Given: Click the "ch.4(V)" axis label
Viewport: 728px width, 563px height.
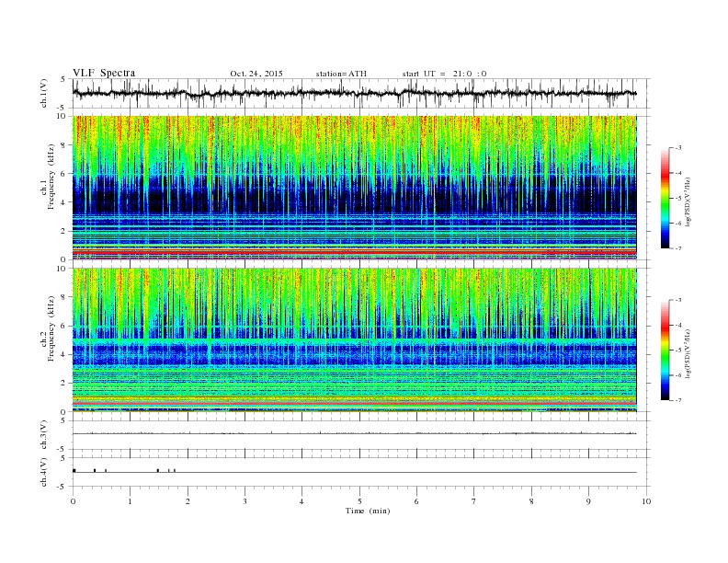Looking at the screenshot, I should coord(44,472).
